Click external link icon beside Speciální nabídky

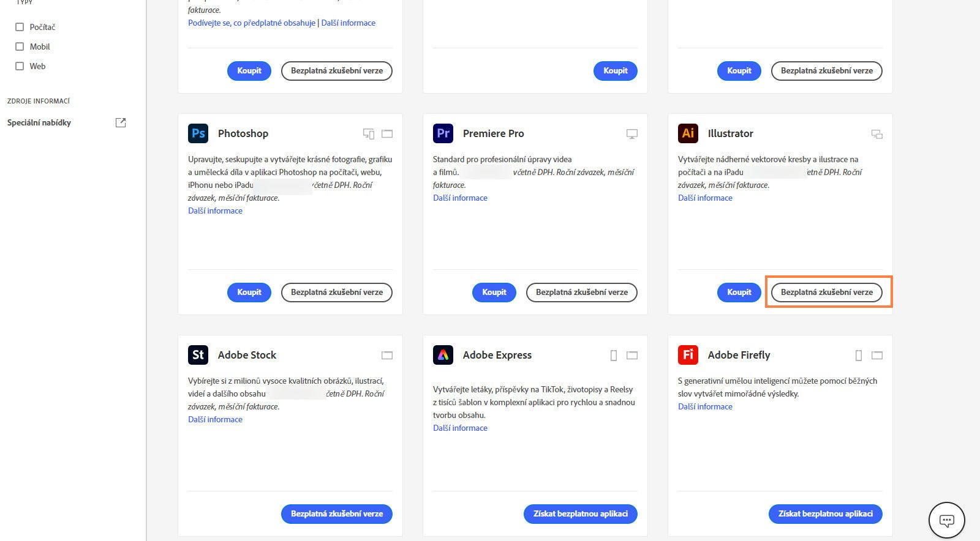click(121, 122)
